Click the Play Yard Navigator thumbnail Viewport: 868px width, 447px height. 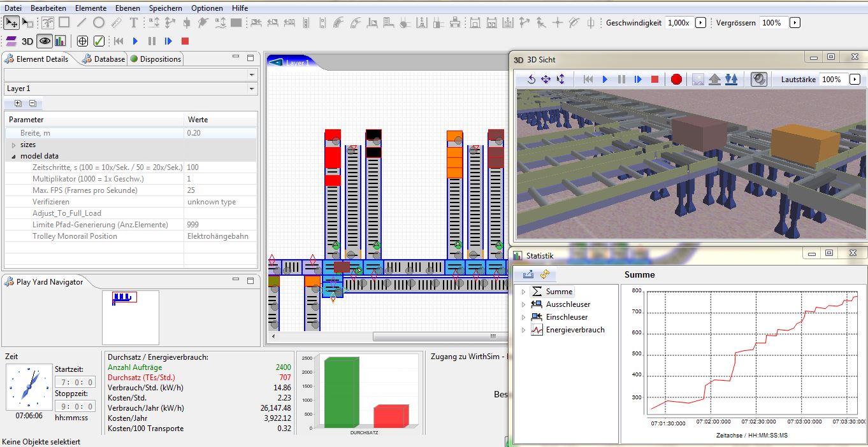pos(126,297)
